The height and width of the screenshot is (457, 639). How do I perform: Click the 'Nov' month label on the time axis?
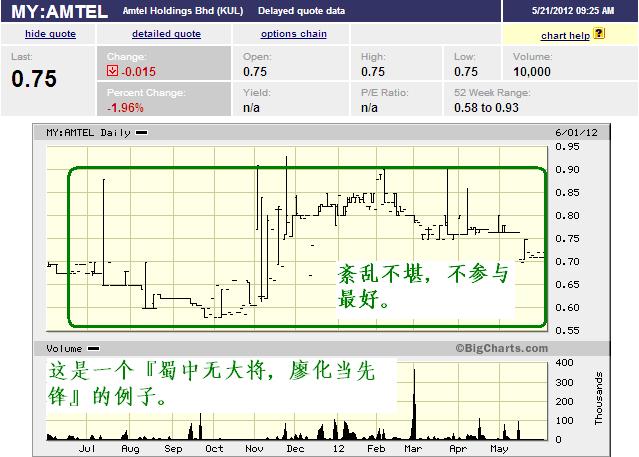click(254, 449)
